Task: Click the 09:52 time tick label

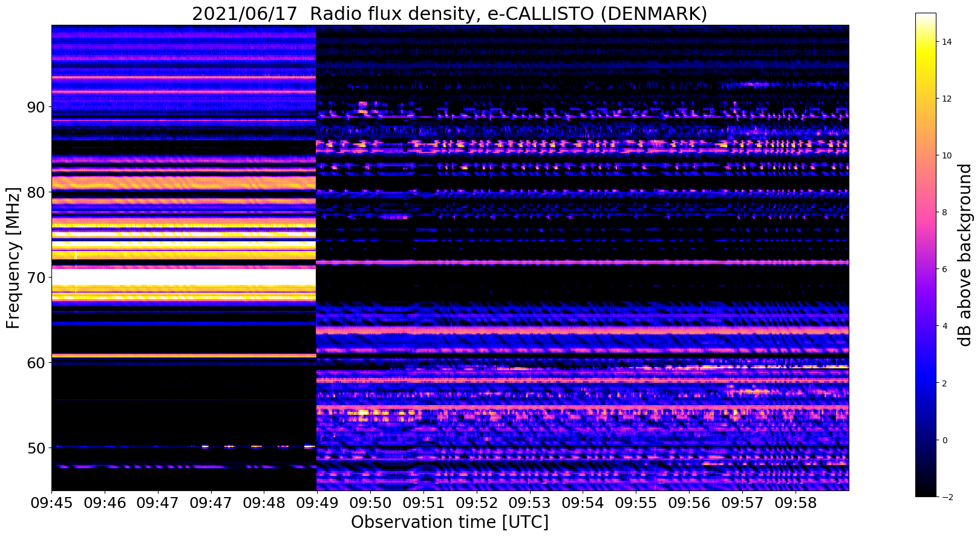Action: point(477,503)
